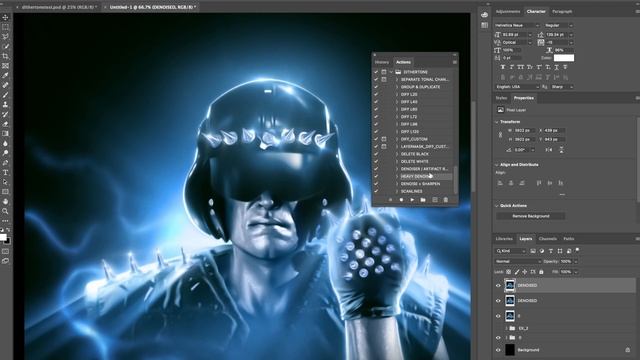This screenshot has width=640, height=360.
Task: Switch to the Libraries tab
Action: tap(504, 239)
